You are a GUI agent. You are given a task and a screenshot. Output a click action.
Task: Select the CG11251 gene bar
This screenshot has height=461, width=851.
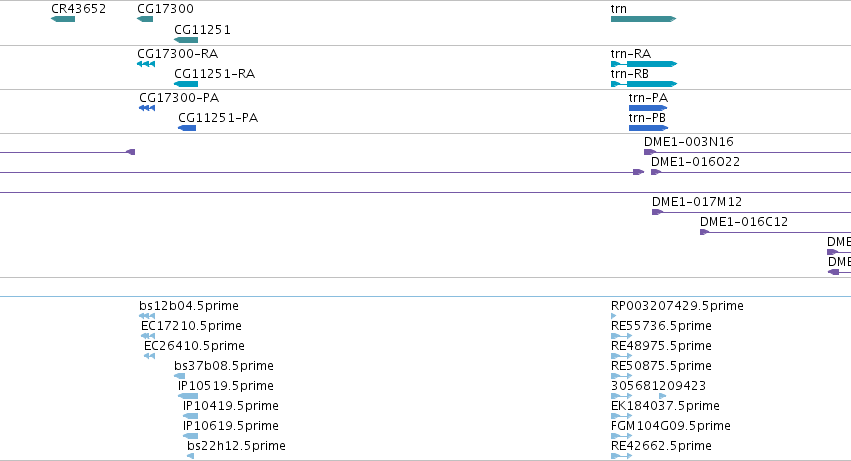[x=186, y=40]
